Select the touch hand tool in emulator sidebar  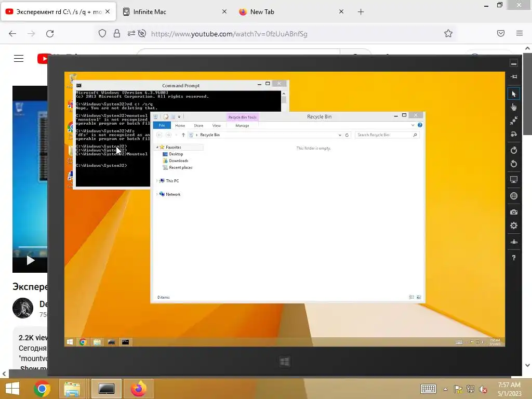[514, 107]
